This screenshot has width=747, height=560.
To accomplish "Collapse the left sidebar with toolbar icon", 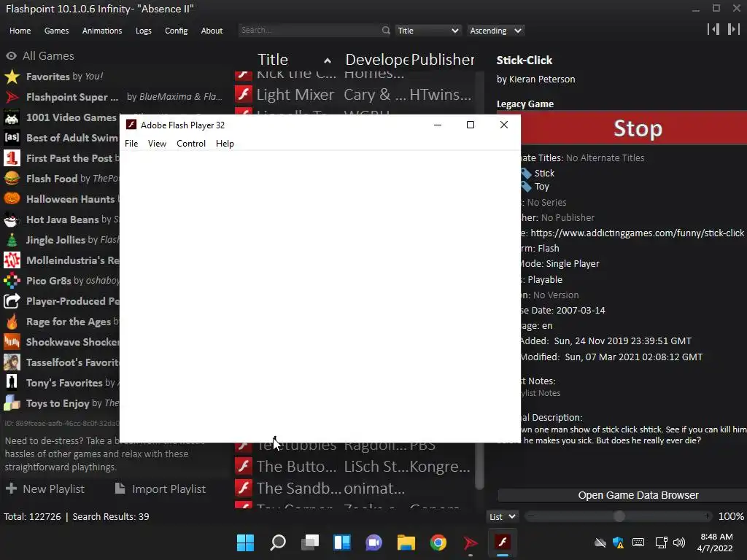I will [713, 29].
